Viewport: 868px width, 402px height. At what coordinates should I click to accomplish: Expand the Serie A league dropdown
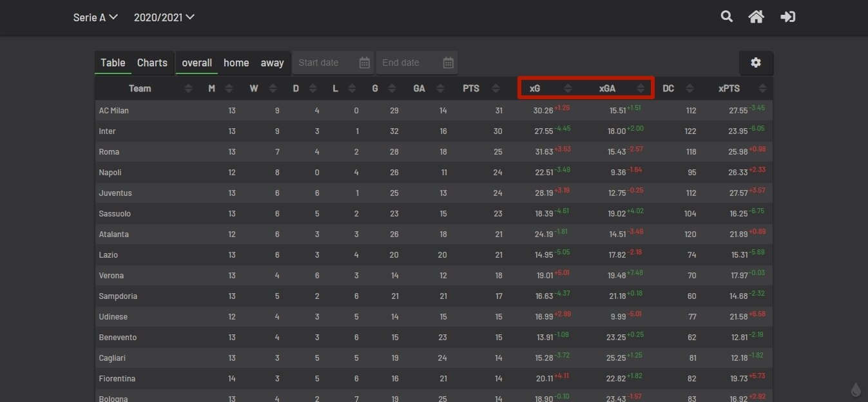pos(95,17)
